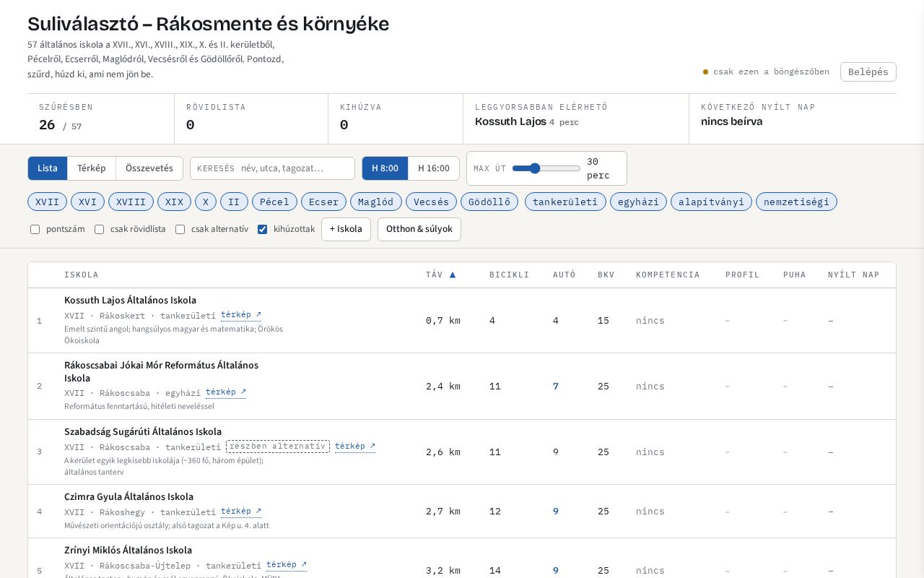Image resolution: width=924 pixels, height=578 pixels.
Task: Open térkép link for Rákoscsabai Jókai Mór school
Action: [226, 392]
